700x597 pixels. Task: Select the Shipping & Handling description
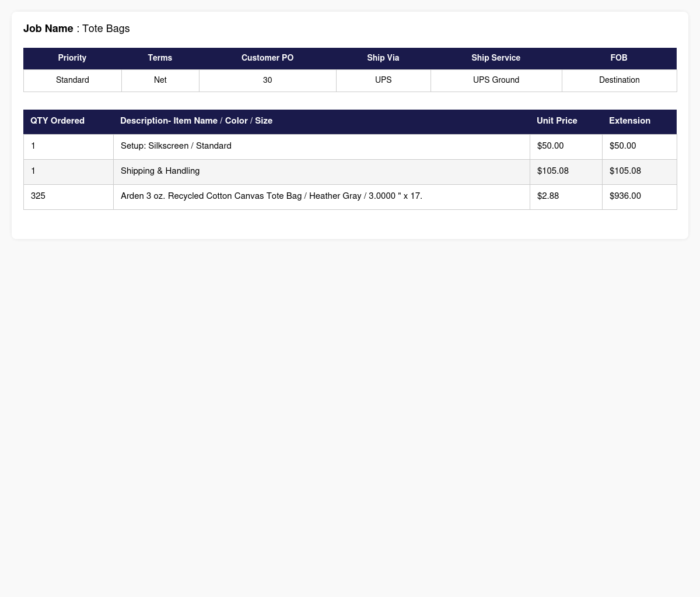[160, 171]
